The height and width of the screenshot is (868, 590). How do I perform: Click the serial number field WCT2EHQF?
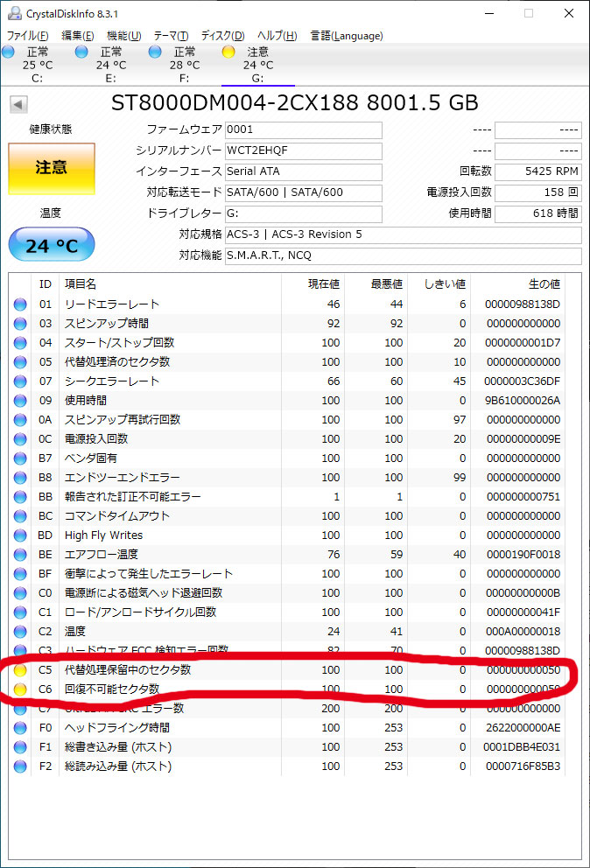click(304, 151)
